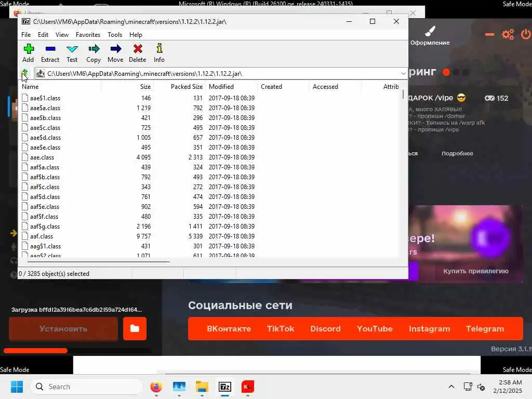The height and width of the screenshot is (399, 532).
Task: Click the Add toolbar icon in 7-Zip
Action: (29, 49)
